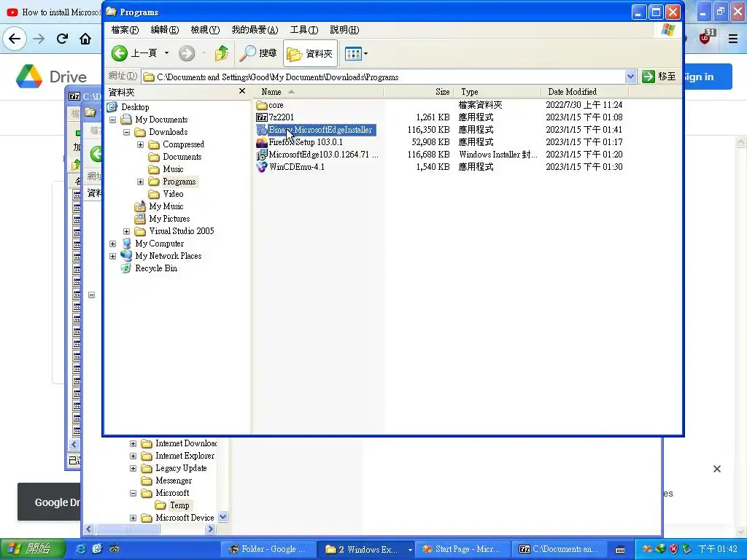Close the Folders pane with X

click(x=242, y=91)
